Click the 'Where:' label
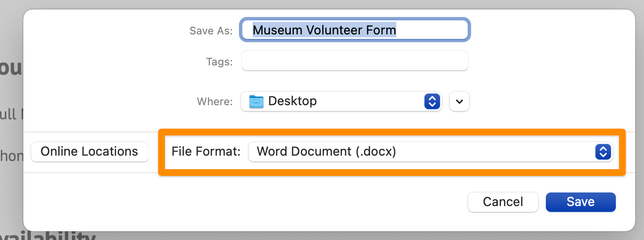The width and height of the screenshot is (644, 240). [215, 102]
